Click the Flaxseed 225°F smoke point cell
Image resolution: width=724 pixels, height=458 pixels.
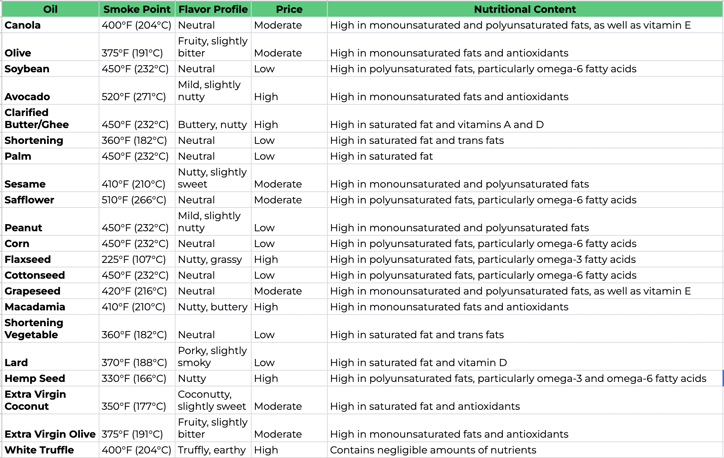(x=137, y=259)
